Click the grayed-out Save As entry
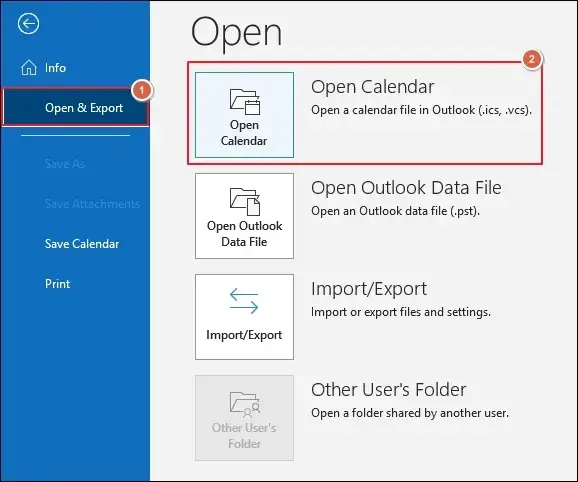 click(x=65, y=163)
